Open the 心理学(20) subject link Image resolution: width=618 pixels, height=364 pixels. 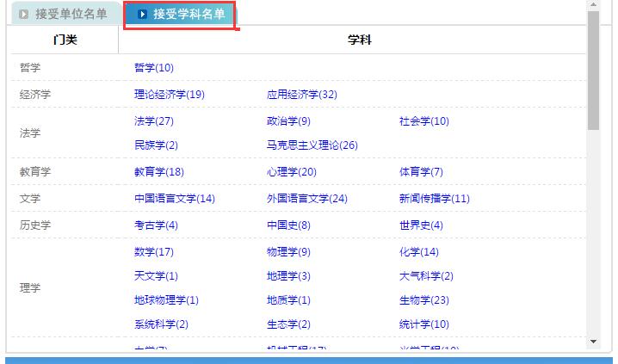292,172
